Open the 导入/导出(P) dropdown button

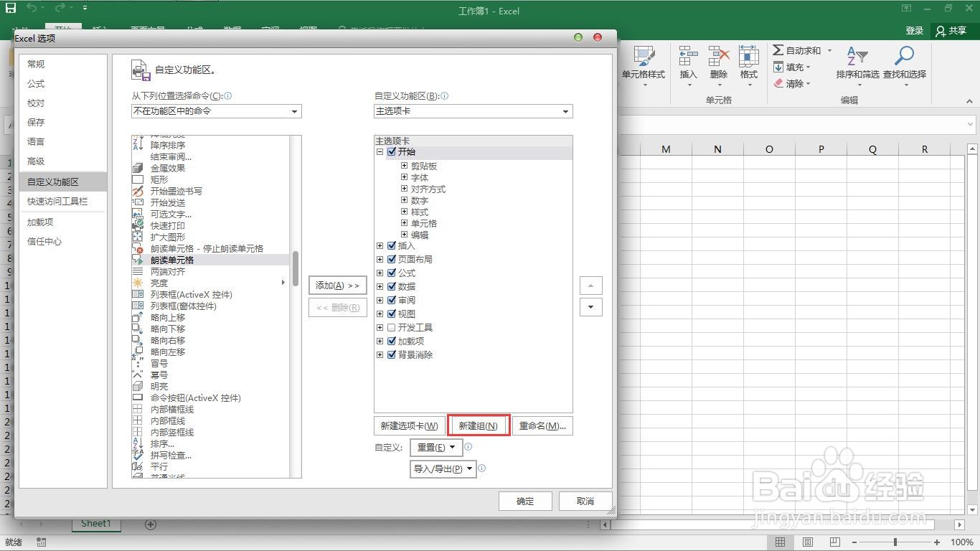point(443,468)
